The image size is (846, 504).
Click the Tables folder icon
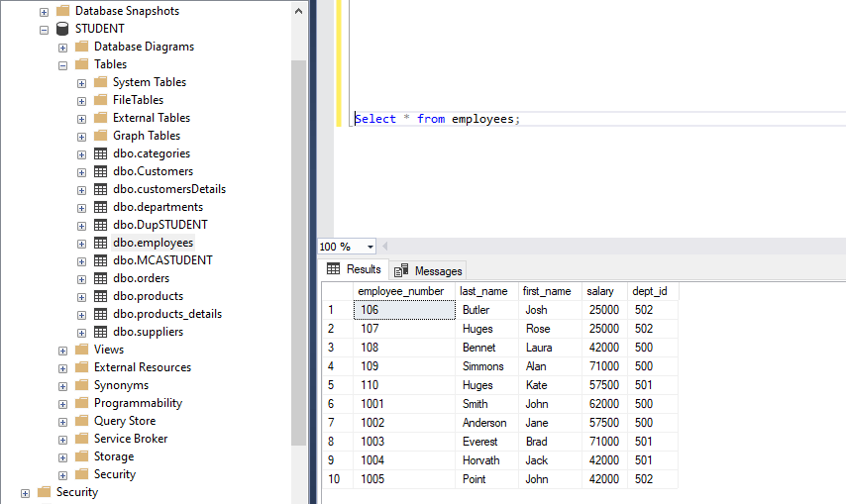(81, 64)
